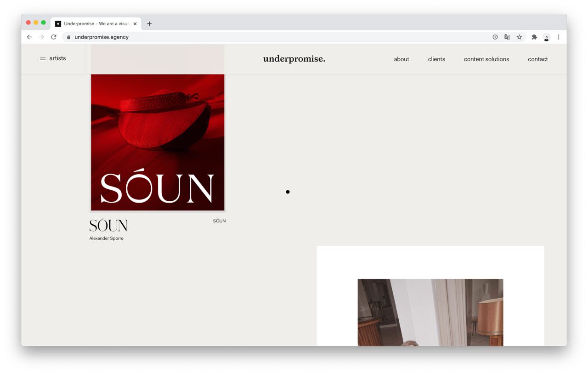Open content solutions in navigation
This screenshot has width=588, height=374.
486,59
